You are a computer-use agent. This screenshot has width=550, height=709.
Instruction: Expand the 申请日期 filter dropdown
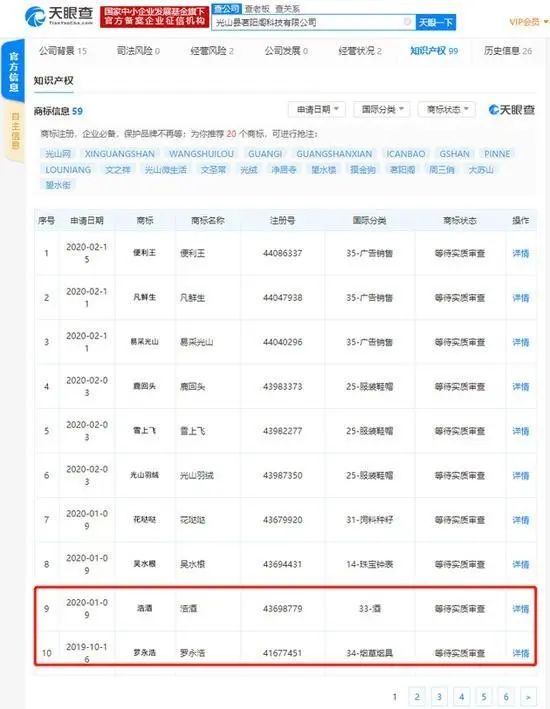click(x=317, y=109)
